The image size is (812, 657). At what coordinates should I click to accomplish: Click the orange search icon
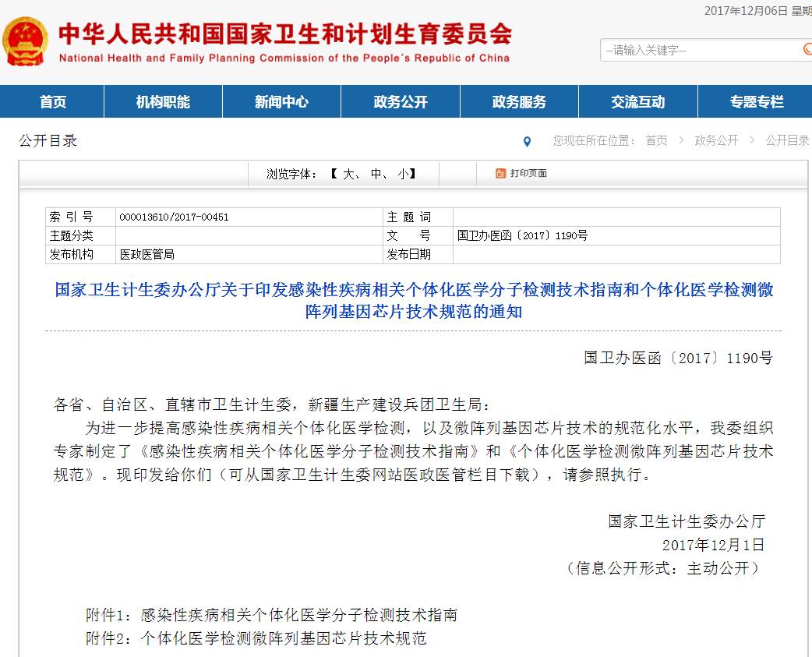[807, 49]
